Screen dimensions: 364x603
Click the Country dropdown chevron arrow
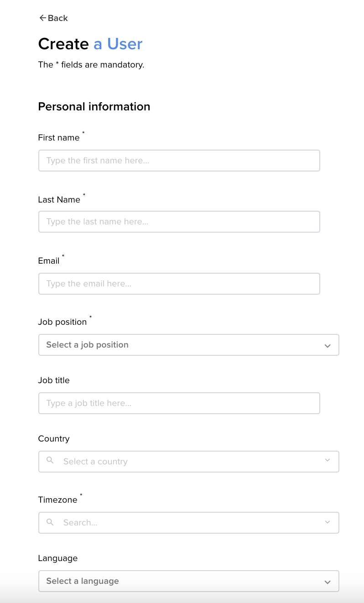pyautogui.click(x=327, y=460)
